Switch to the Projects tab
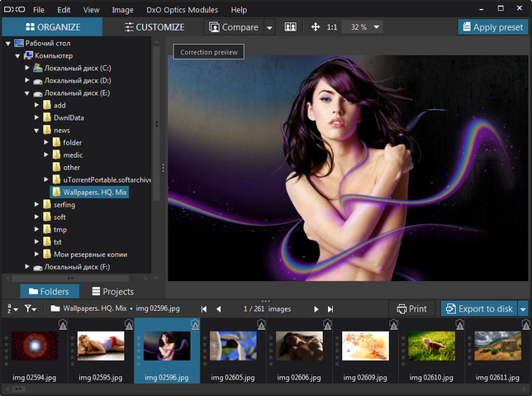532x396 pixels. click(112, 291)
